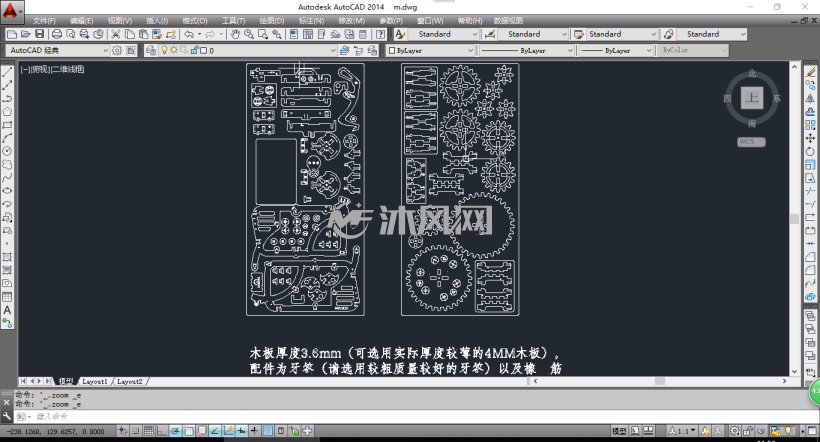The width and height of the screenshot is (820, 442).
Task: Click Workspace Settings gear icon
Action: click(x=117, y=50)
